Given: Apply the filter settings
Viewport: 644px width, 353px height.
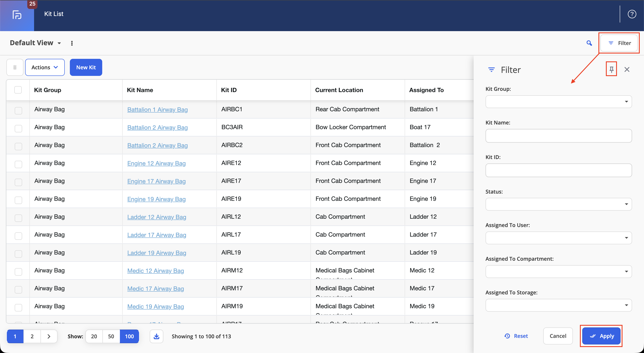Looking at the screenshot, I should coord(601,336).
